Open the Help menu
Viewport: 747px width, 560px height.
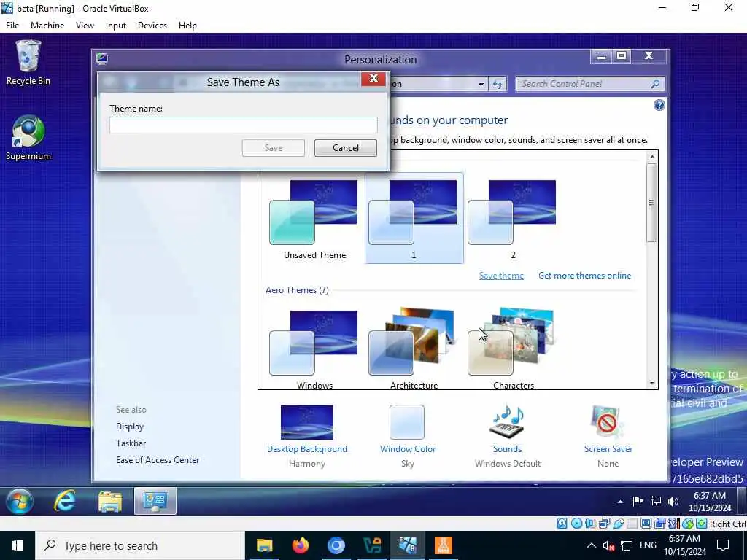click(x=187, y=26)
